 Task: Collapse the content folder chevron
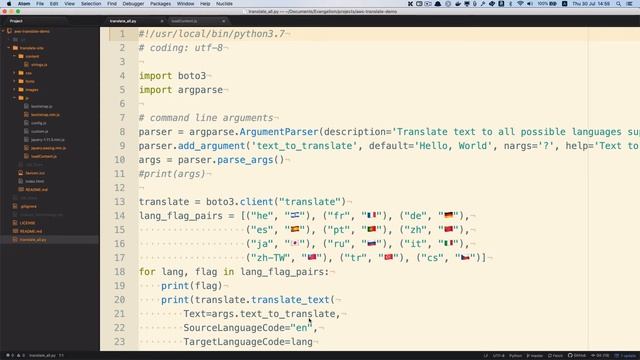(14, 56)
